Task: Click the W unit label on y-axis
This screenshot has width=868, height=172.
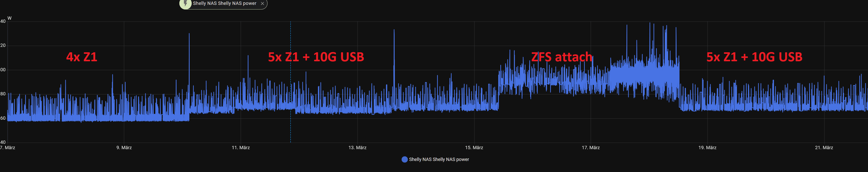Action: tap(10, 18)
